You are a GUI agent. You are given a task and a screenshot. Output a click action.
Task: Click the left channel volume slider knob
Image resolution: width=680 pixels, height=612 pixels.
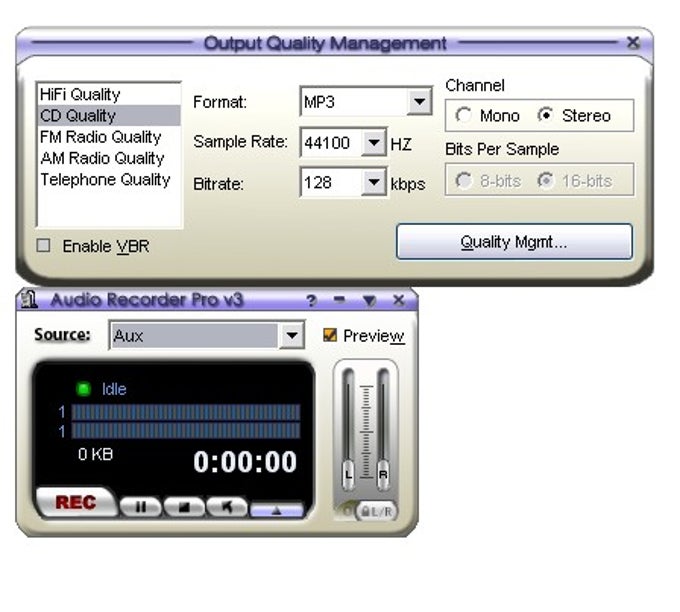click(348, 475)
